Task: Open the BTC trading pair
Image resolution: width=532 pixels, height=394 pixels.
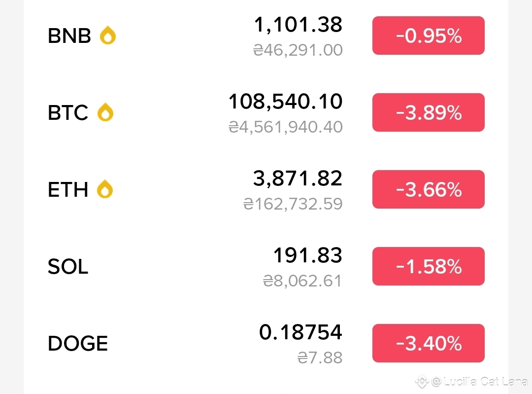Action: [x=68, y=112]
